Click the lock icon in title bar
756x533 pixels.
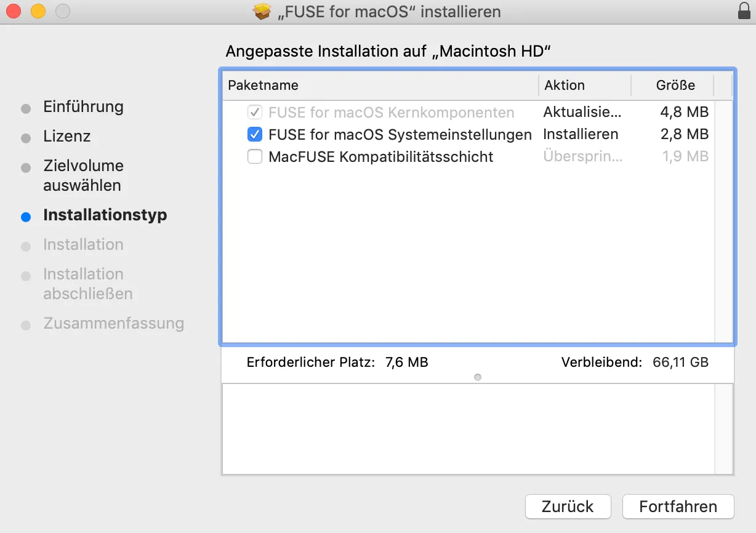[744, 11]
